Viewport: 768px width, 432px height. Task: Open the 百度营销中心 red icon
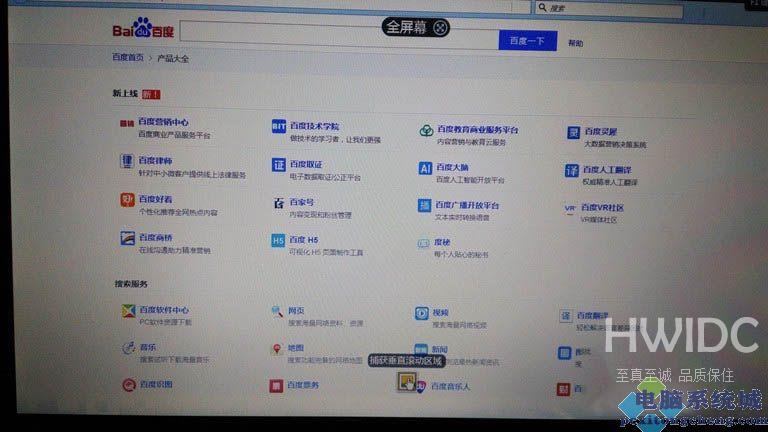click(127, 123)
